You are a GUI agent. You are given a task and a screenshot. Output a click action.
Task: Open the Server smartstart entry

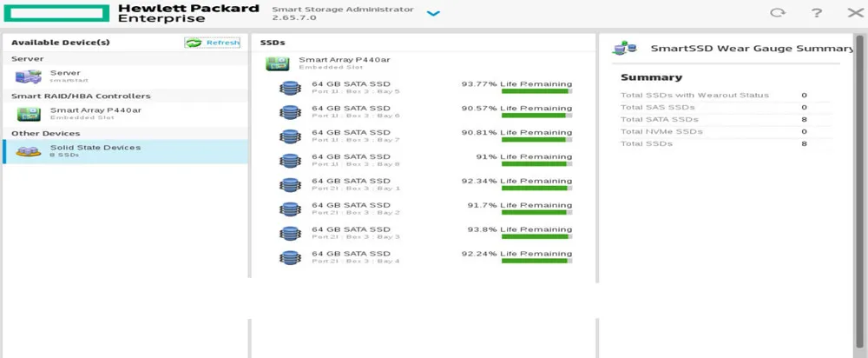coord(125,76)
